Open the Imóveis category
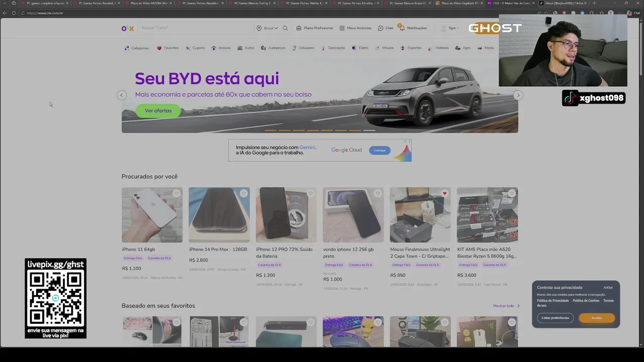Viewport: 644px width, 362px height. pyautogui.click(x=221, y=48)
